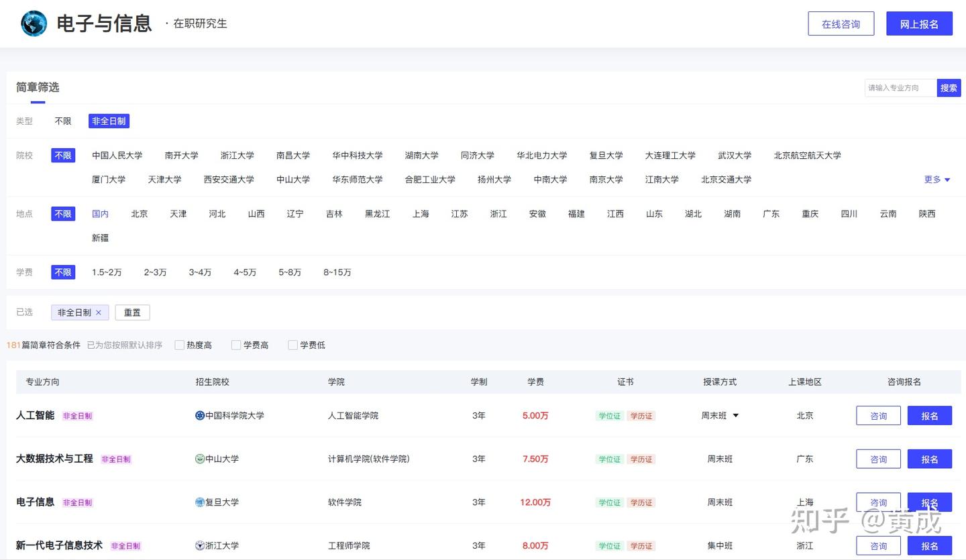Viewport: 966px width, 560px height.
Task: Tick the 学费高 sort checkbox
Action: pos(236,345)
